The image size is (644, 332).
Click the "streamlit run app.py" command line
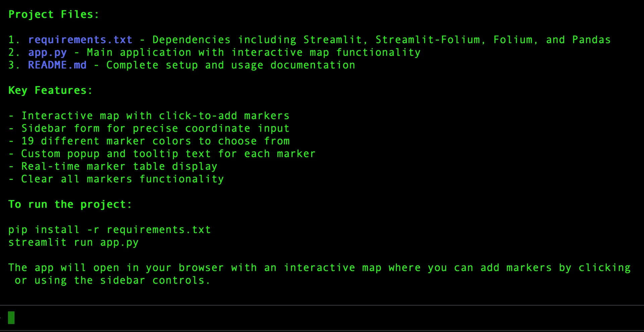[73, 243]
